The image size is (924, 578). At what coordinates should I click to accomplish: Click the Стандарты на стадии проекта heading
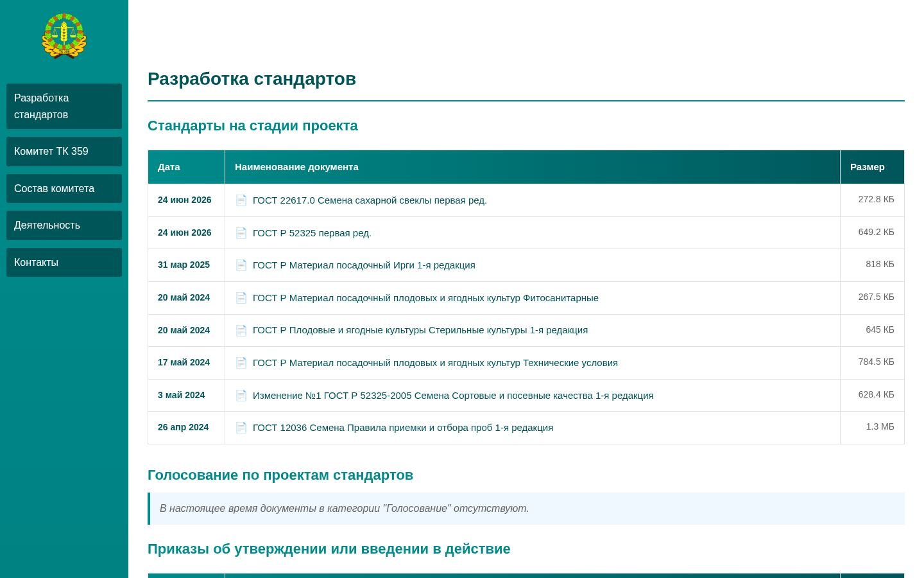253,126
